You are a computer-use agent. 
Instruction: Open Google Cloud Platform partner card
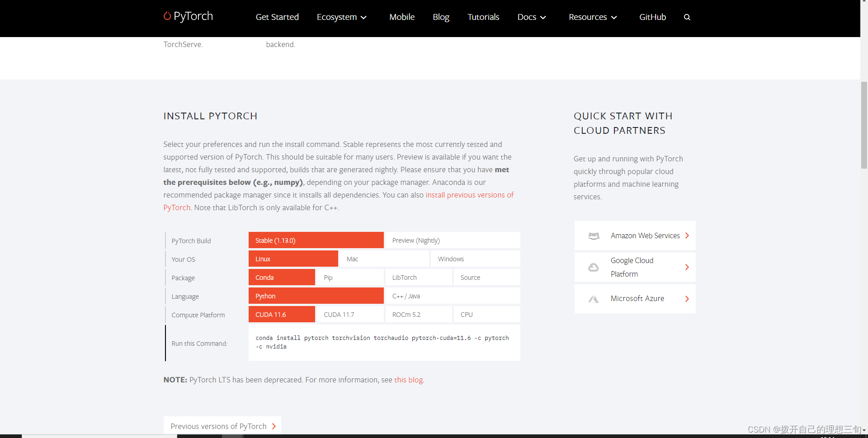coord(635,267)
